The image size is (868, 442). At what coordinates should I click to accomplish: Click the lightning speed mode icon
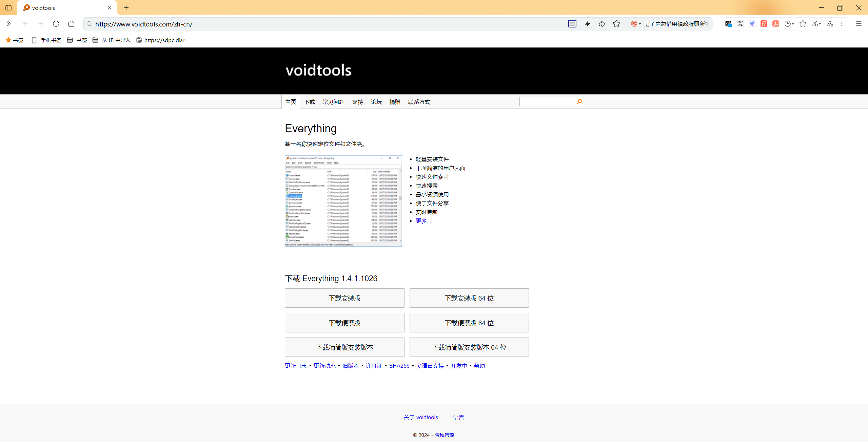point(588,24)
